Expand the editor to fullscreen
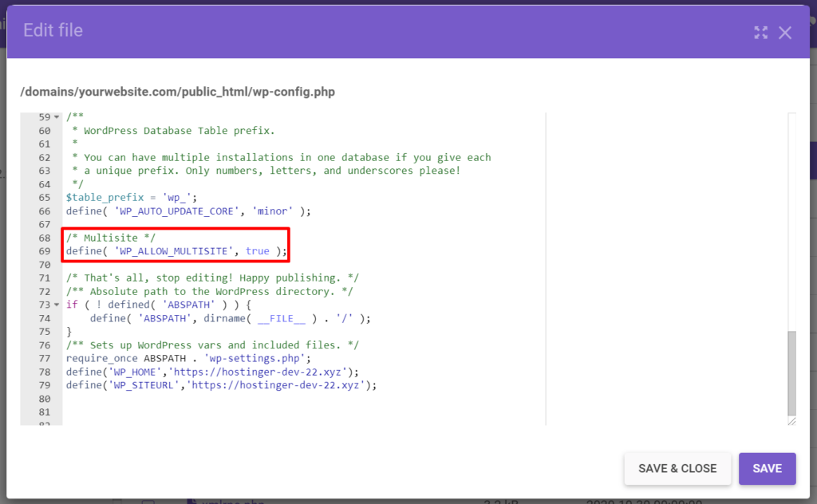 tap(760, 32)
